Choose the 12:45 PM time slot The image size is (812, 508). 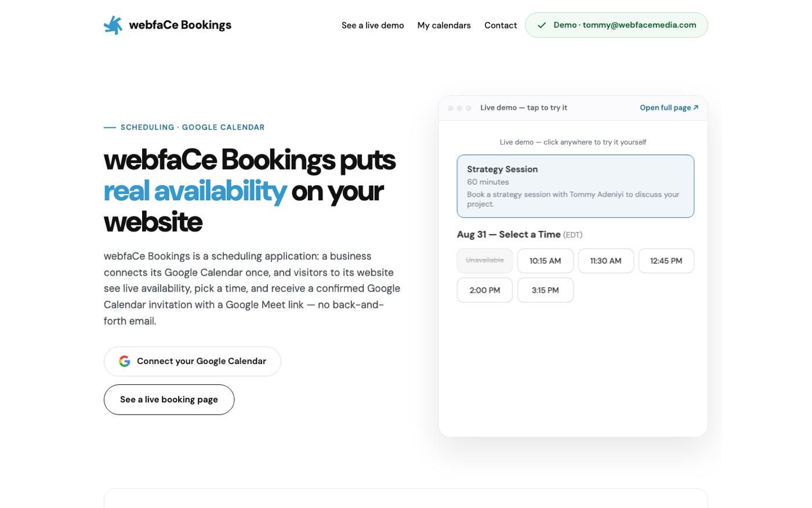[666, 261]
